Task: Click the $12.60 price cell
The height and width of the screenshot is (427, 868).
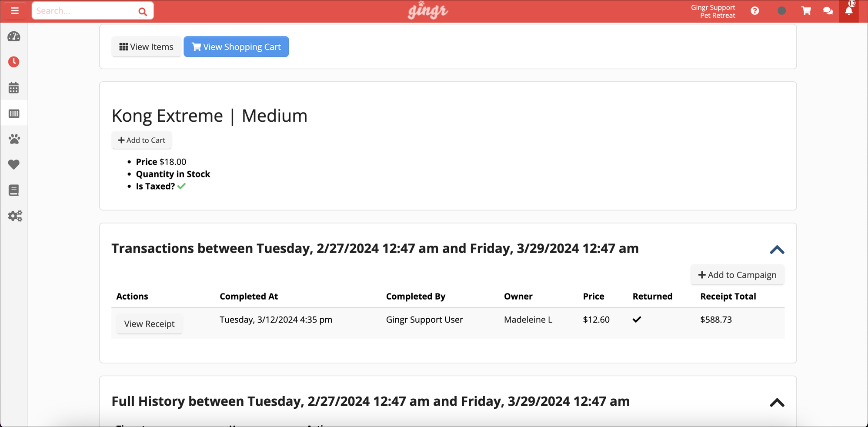Action: point(596,320)
